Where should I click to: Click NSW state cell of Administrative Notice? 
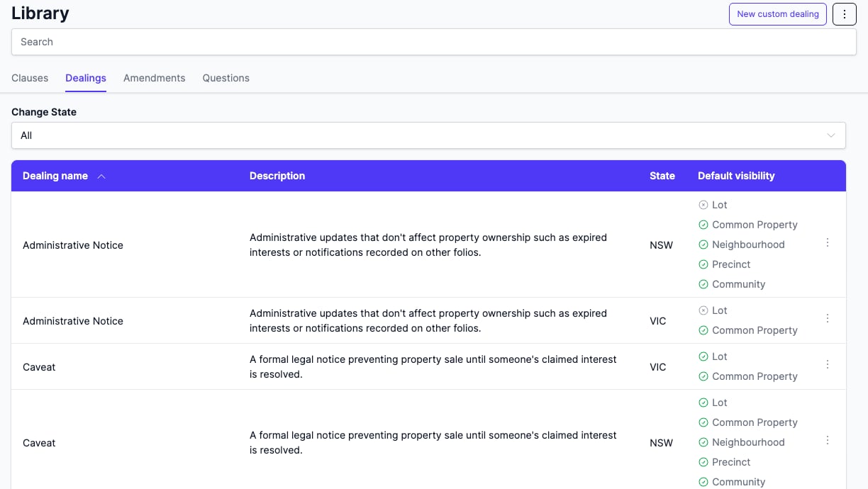[x=661, y=245]
